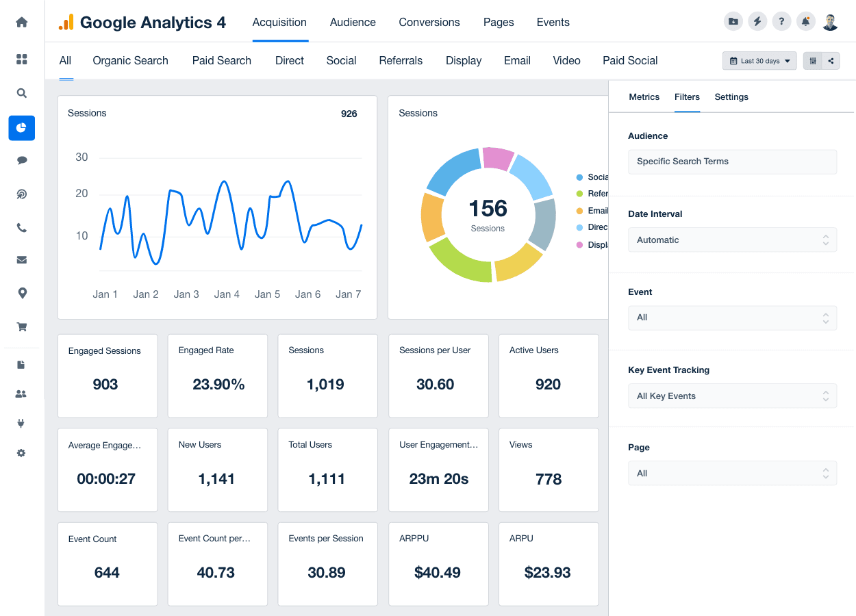This screenshot has height=616, width=856.
Task: Click the location pin sidebar icon
Action: [x=21, y=292]
